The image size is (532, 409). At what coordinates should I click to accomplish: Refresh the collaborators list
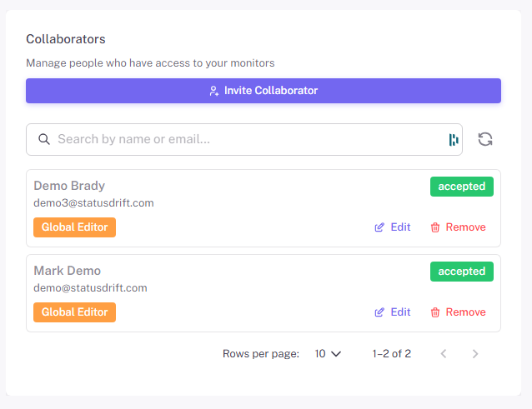point(485,139)
